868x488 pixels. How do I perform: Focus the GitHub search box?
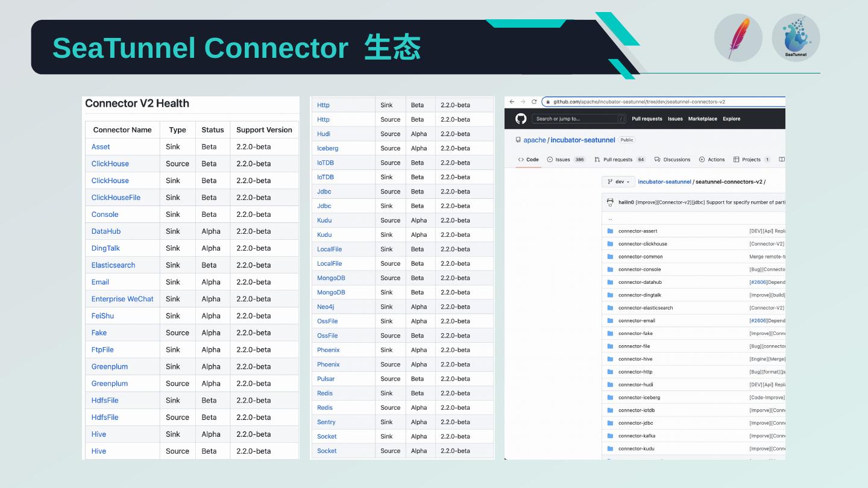[579, 119]
